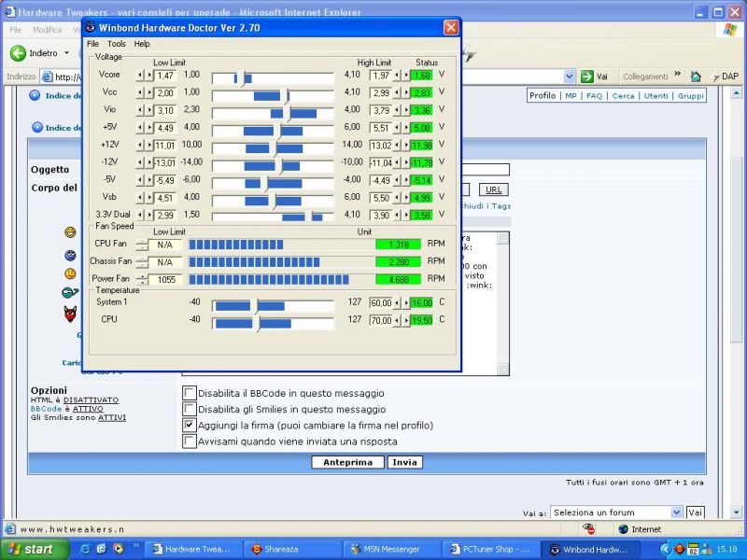Check Disabilita gli Smilies in questo messaggio
The width and height of the screenshot is (747, 560).
pyautogui.click(x=190, y=409)
